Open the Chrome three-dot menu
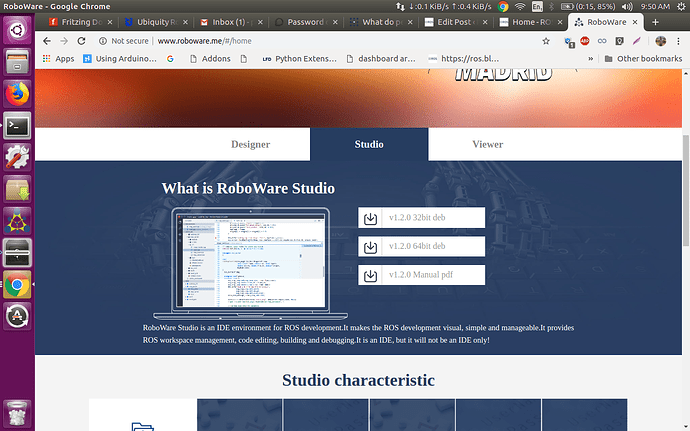The height and width of the screenshot is (431, 690). click(x=678, y=41)
